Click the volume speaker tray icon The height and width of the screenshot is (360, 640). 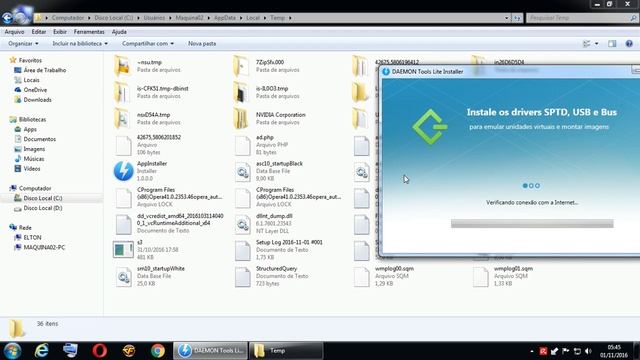588,351
